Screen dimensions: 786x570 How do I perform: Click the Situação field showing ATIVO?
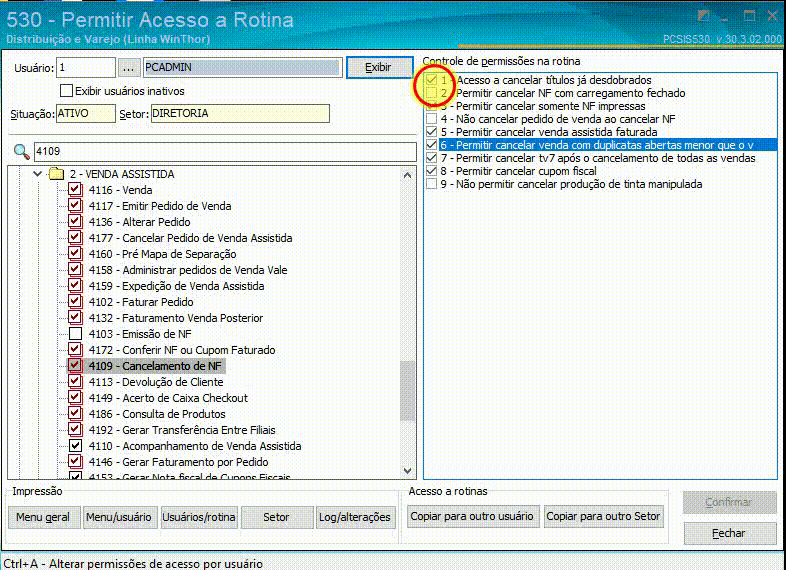86,113
